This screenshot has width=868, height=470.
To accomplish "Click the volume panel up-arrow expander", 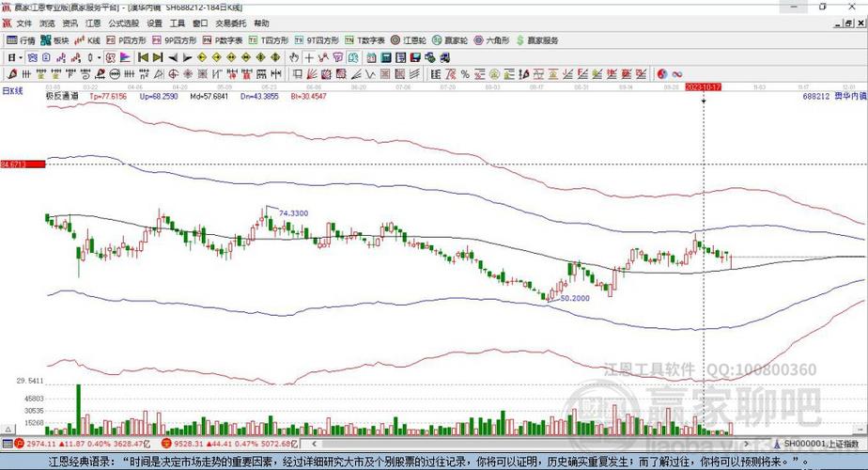I will click(8, 430).
